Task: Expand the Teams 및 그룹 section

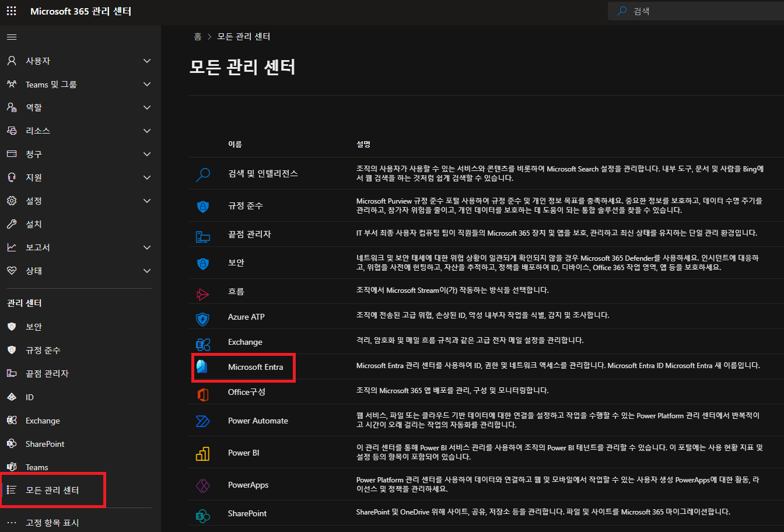Action: coord(146,84)
